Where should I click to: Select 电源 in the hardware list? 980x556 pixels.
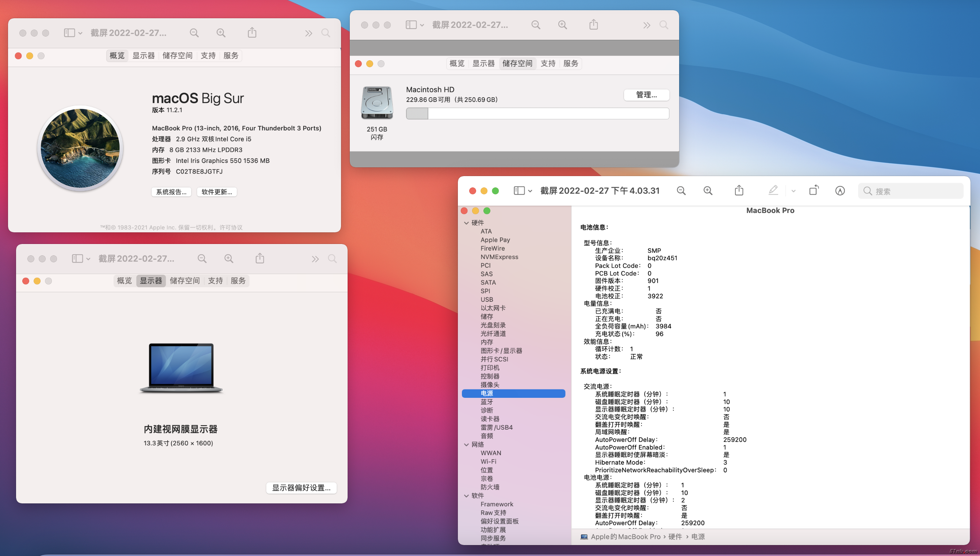tap(513, 393)
